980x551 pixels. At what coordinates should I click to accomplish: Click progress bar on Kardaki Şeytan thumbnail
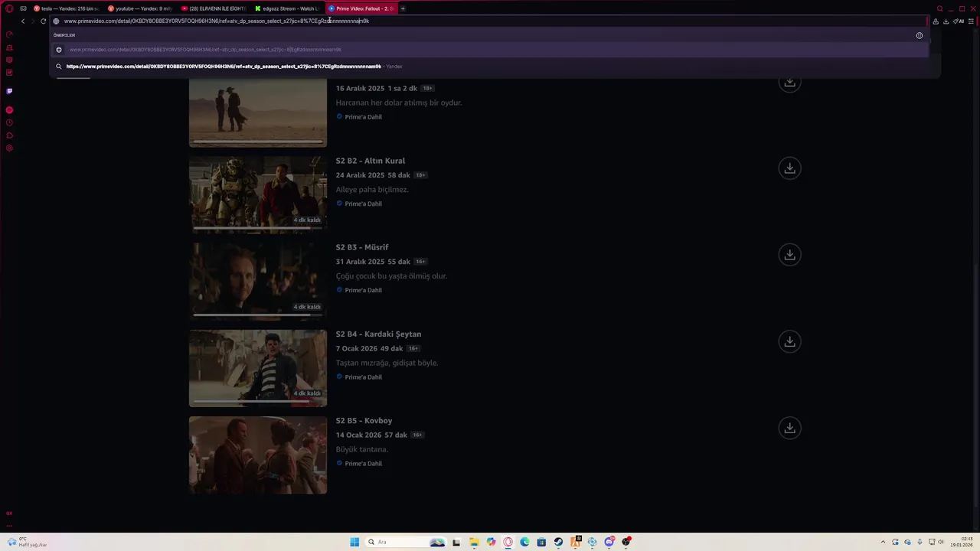pos(256,400)
